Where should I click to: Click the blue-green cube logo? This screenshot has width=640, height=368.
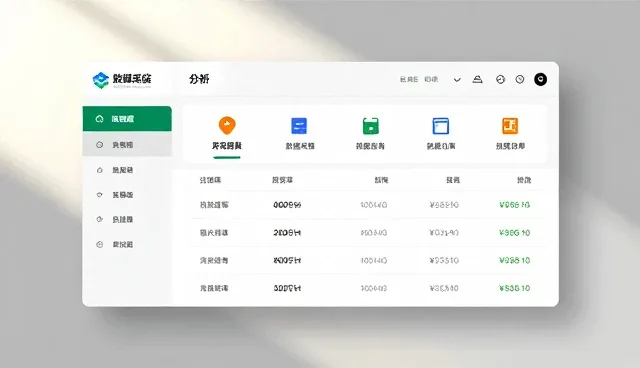[x=100, y=80]
